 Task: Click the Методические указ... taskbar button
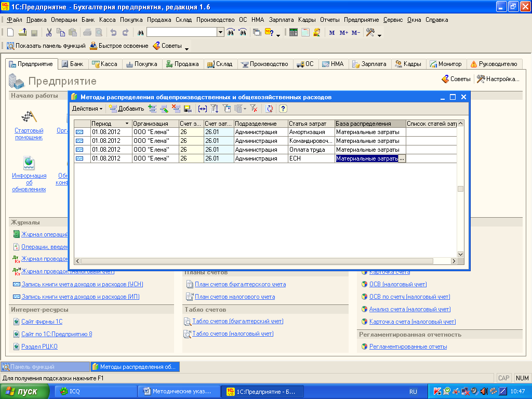pos(179,392)
